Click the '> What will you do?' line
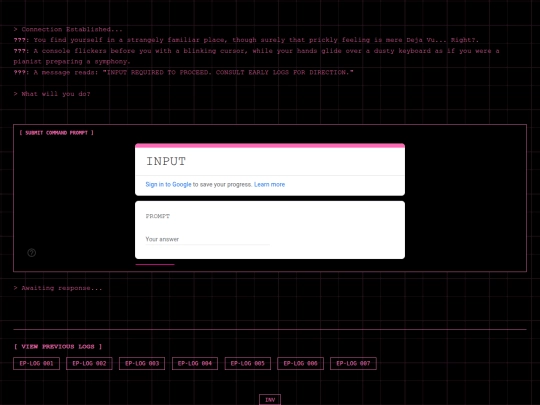Screen dimensions: 540x405 52,94
